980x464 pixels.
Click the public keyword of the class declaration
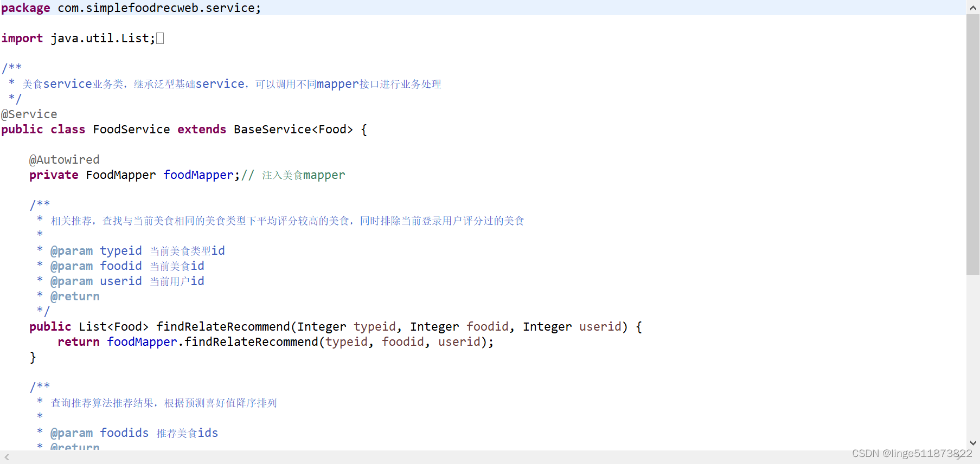coord(22,130)
